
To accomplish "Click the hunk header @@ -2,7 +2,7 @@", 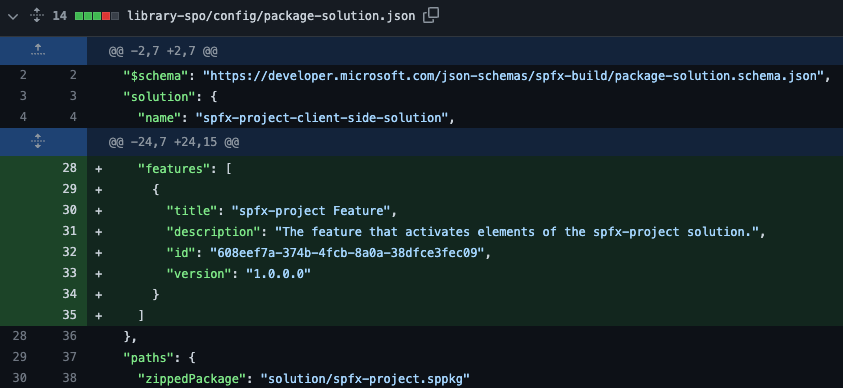I will (x=163, y=51).
